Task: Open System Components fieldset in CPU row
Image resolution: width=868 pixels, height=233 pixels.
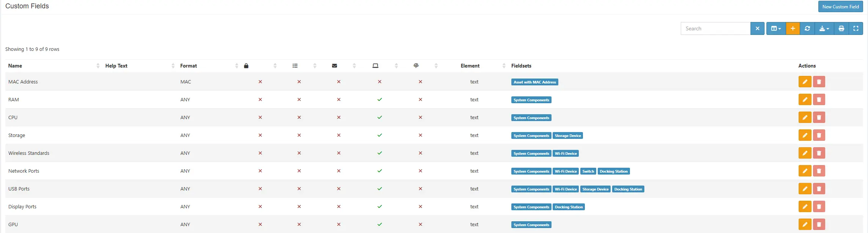Action: [531, 118]
